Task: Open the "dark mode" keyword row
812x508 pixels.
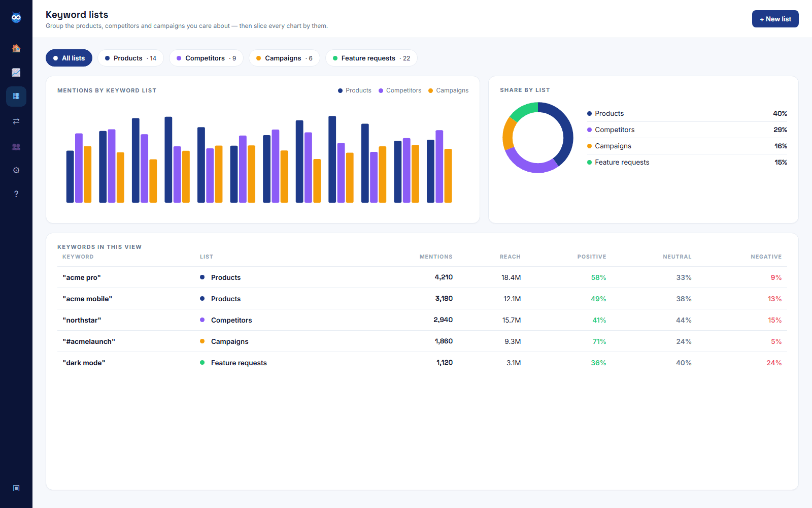Action: (422, 363)
